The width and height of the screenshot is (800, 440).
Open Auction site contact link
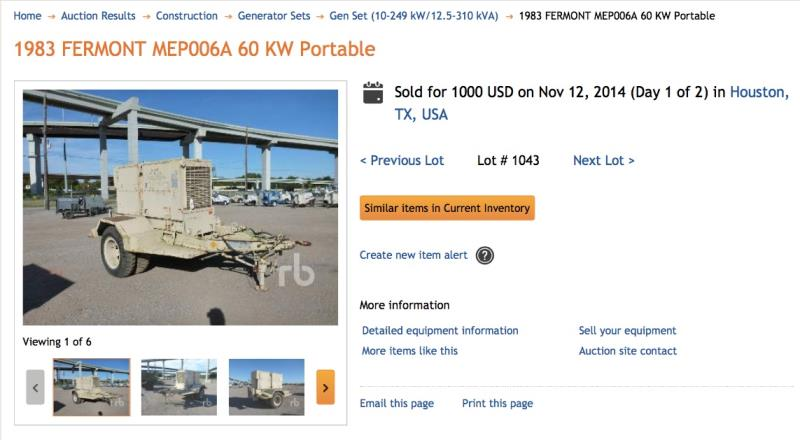click(x=627, y=351)
